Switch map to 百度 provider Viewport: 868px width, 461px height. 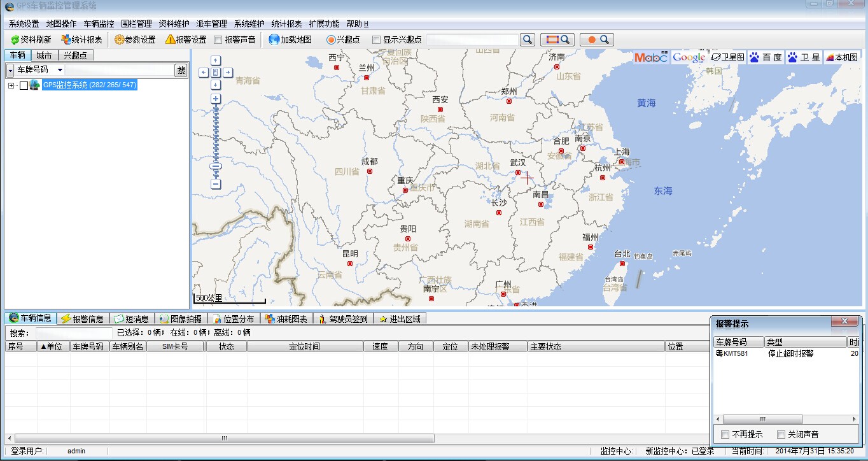tap(766, 57)
